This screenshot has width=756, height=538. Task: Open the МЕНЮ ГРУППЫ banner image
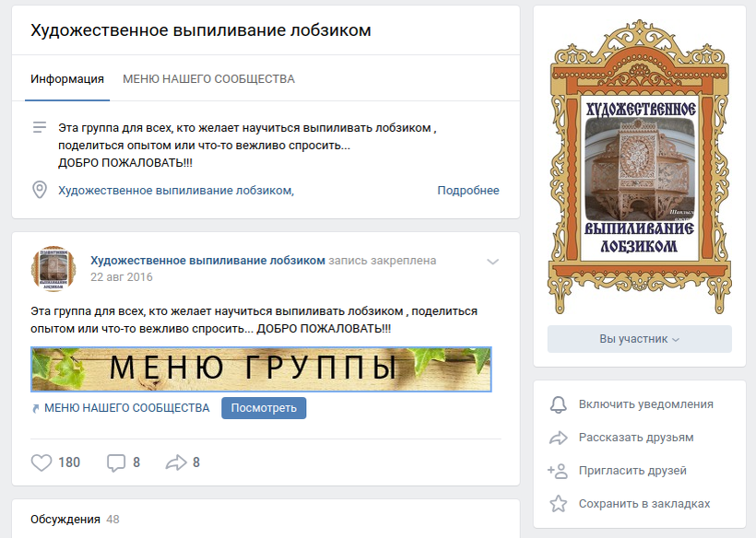point(261,368)
